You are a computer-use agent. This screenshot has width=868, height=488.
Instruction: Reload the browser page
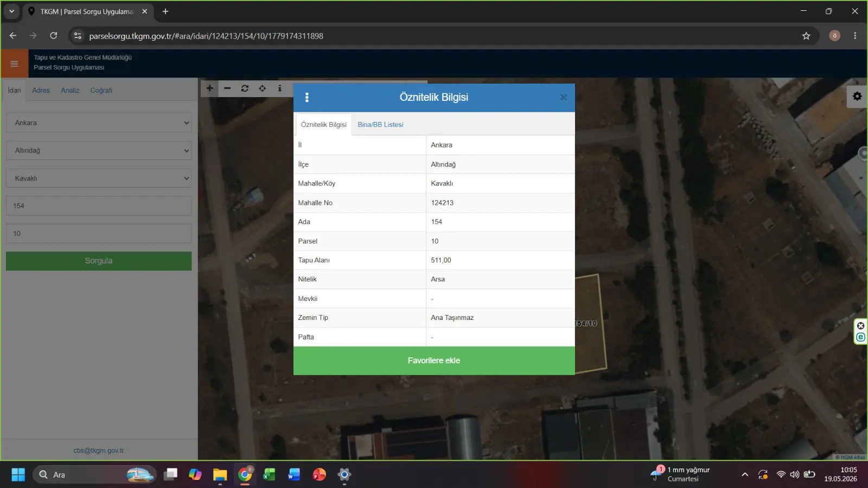[x=54, y=36]
